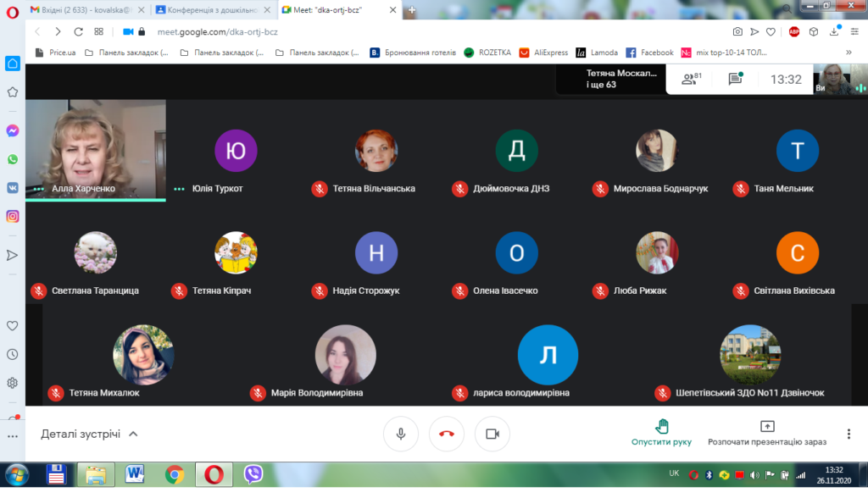Show the hidden bookmarks overflow arrow
The width and height of the screenshot is (868, 498).
click(x=849, y=53)
